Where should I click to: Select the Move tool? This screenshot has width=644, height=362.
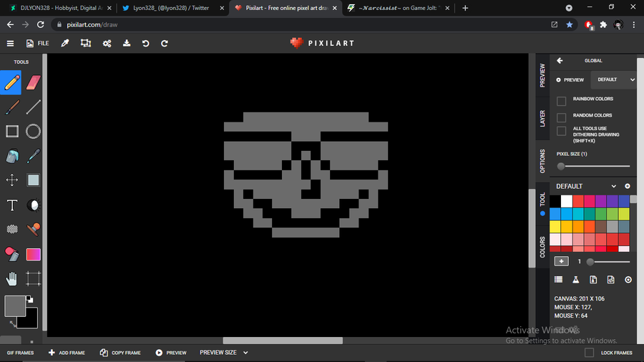[x=12, y=180]
